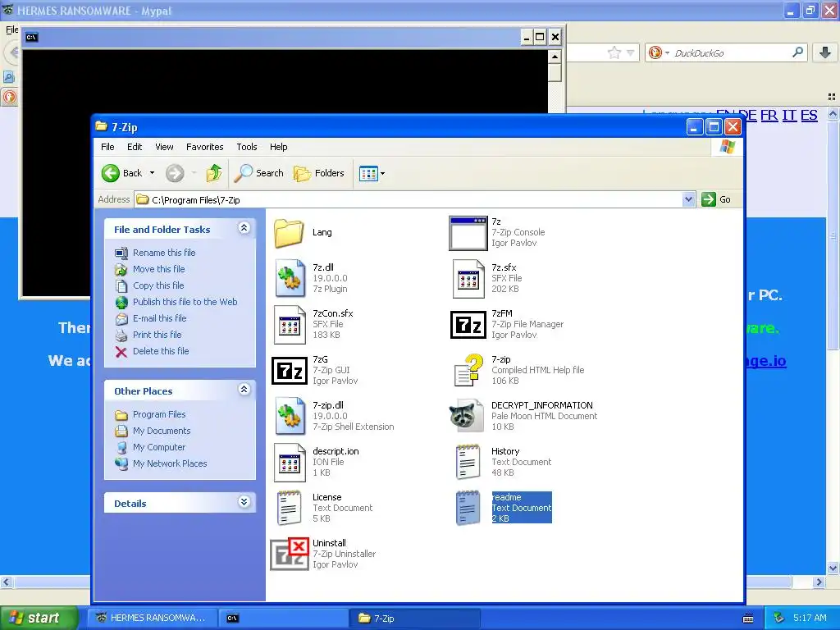Select the History text document icon
Image resolution: width=840 pixels, height=630 pixels.
[x=468, y=462]
